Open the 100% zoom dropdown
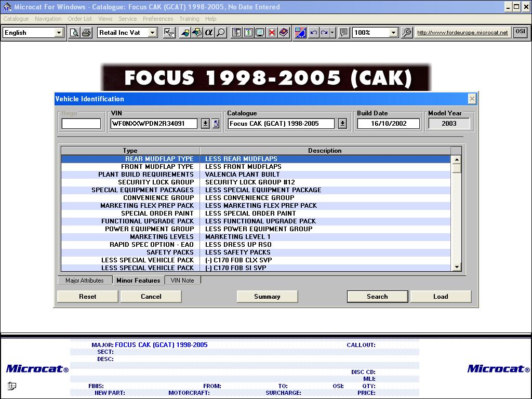Screen dimensions: 532x399 [393, 33]
